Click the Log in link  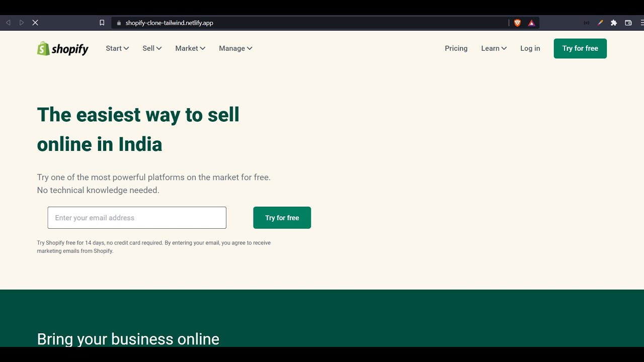pyautogui.click(x=530, y=48)
